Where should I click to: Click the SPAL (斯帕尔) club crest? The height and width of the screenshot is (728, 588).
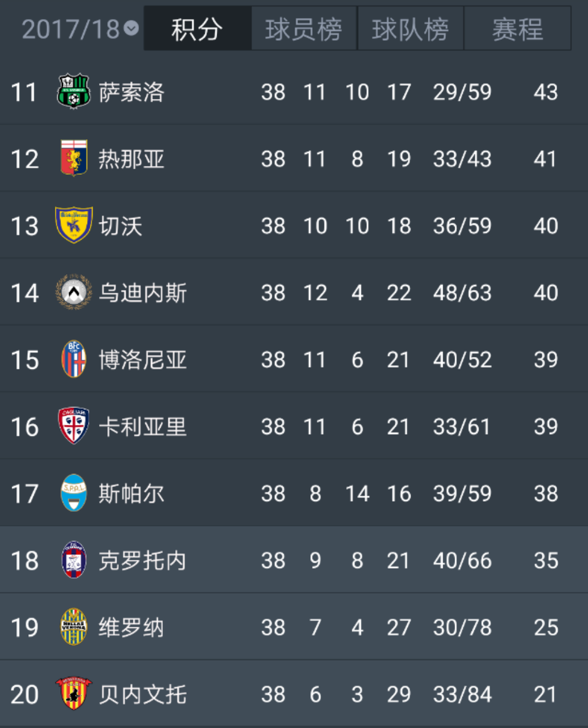pyautogui.click(x=73, y=493)
